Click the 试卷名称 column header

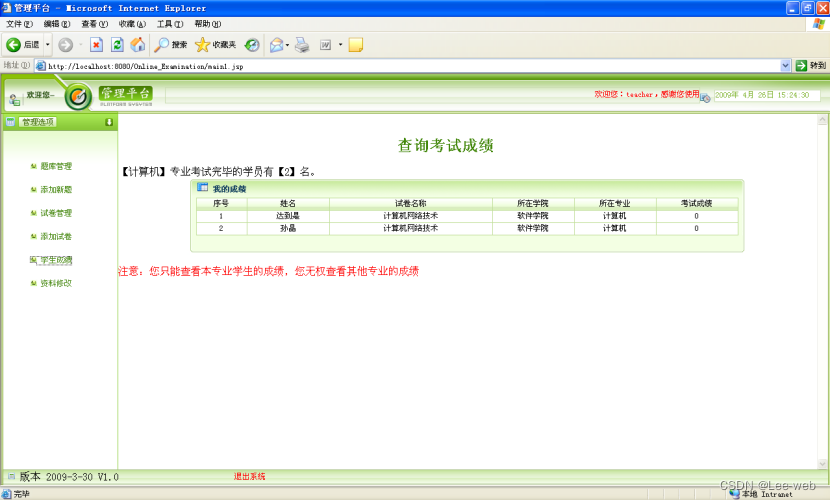click(411, 203)
